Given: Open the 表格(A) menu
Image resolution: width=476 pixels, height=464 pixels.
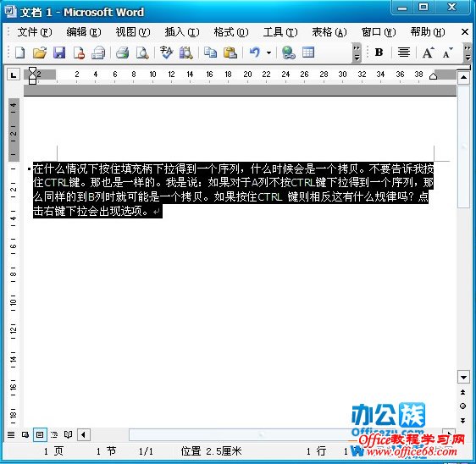Looking at the screenshot, I should tap(329, 32).
